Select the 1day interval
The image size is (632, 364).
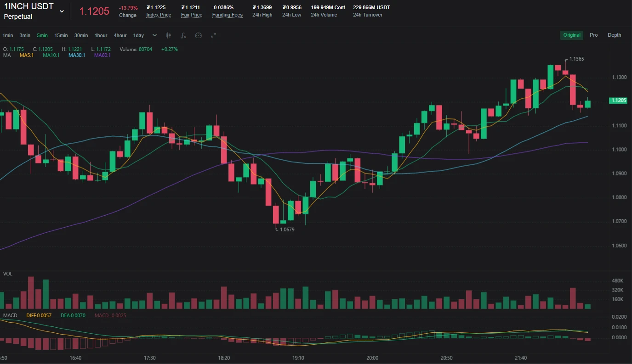point(139,35)
